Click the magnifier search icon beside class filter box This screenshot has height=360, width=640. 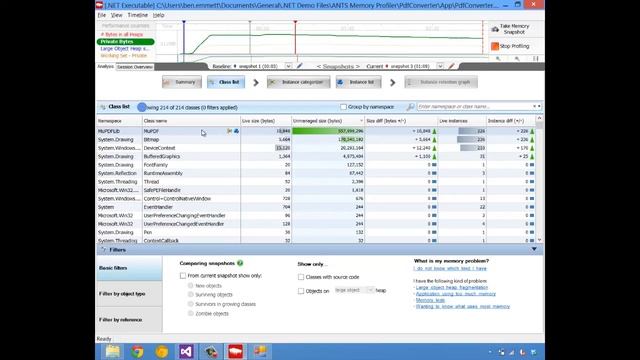pyautogui.click(x=410, y=107)
